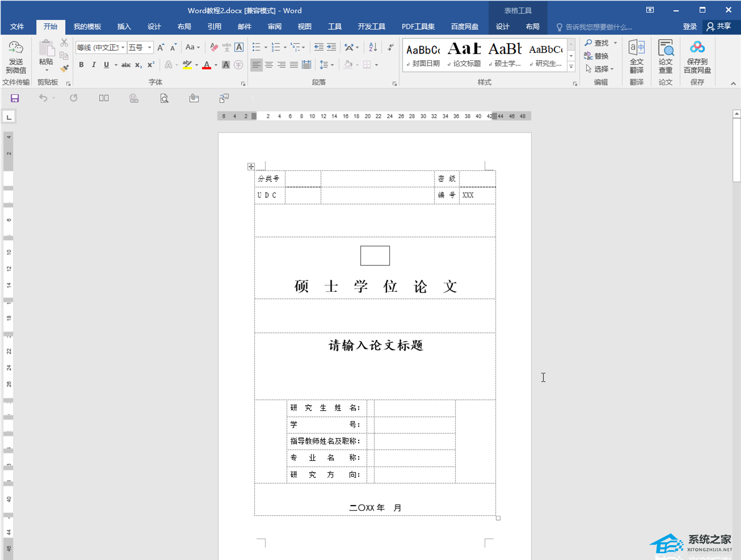The height and width of the screenshot is (560, 741).
Task: Click the ruler tab selector L icon
Action: pos(9,117)
